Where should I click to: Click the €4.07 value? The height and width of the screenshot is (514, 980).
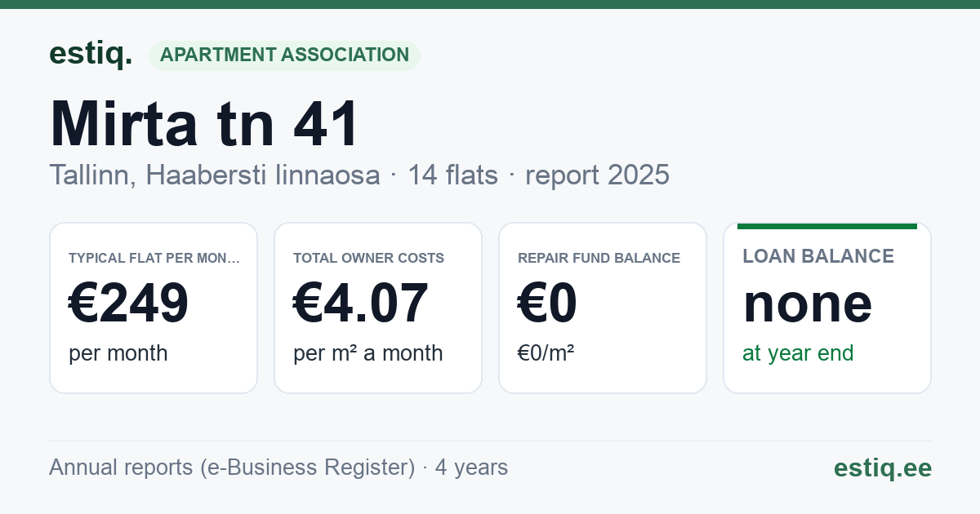click(x=361, y=303)
